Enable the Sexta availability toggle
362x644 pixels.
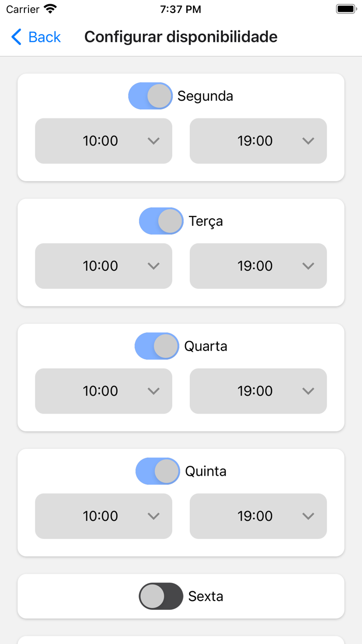pyautogui.click(x=161, y=596)
